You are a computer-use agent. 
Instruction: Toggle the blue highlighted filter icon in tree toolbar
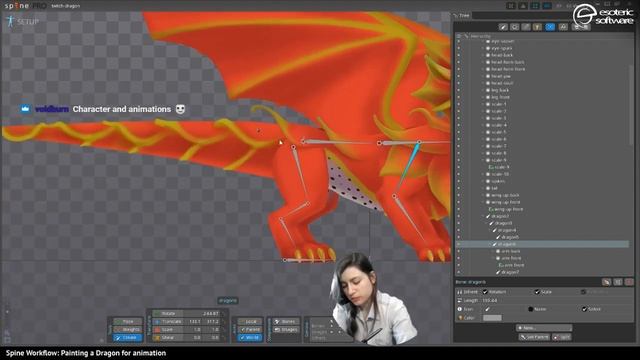pos(550,27)
